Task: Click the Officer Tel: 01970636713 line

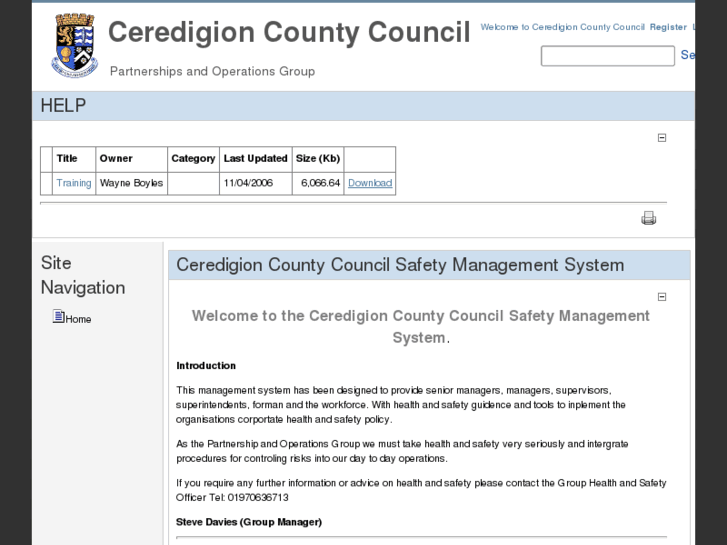Action: (232, 497)
